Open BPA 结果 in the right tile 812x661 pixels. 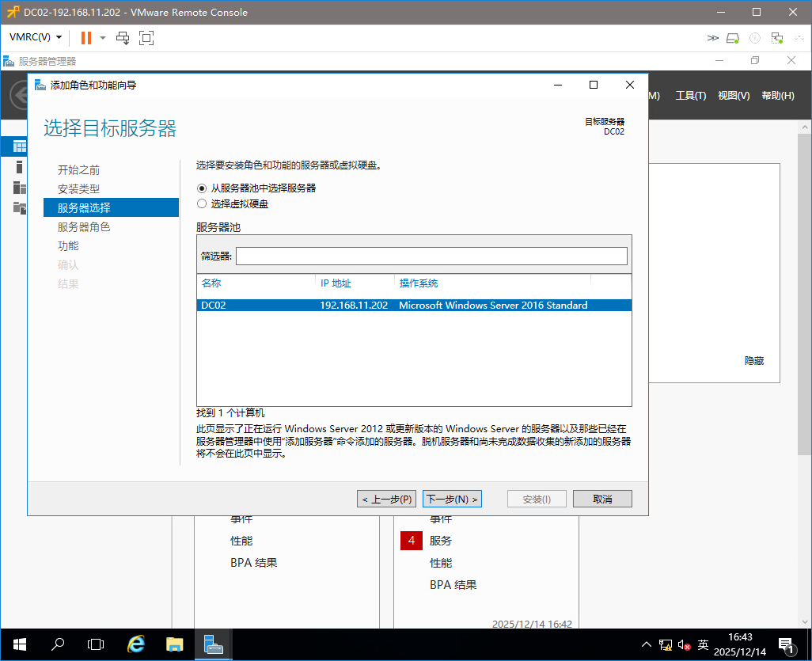click(453, 585)
